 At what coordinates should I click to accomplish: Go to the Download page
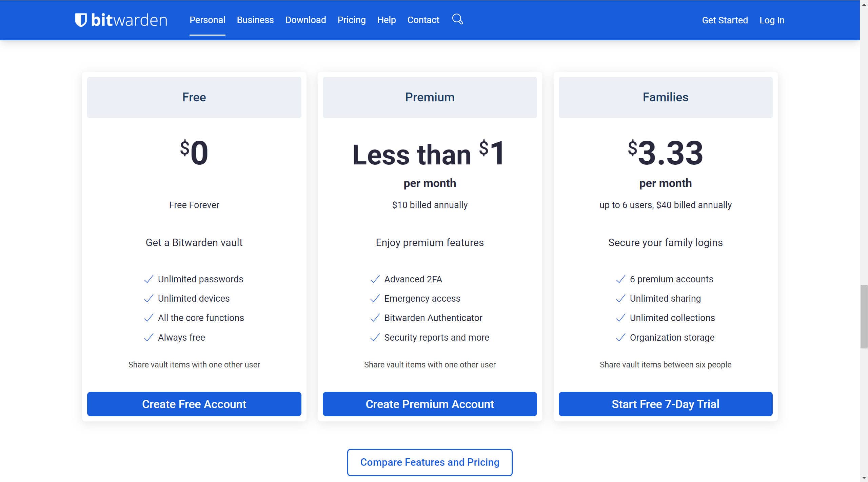[x=305, y=20]
